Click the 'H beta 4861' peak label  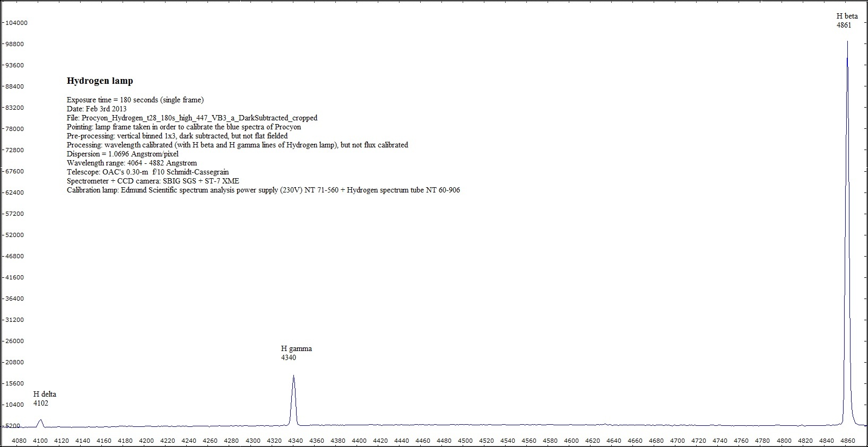[847, 21]
